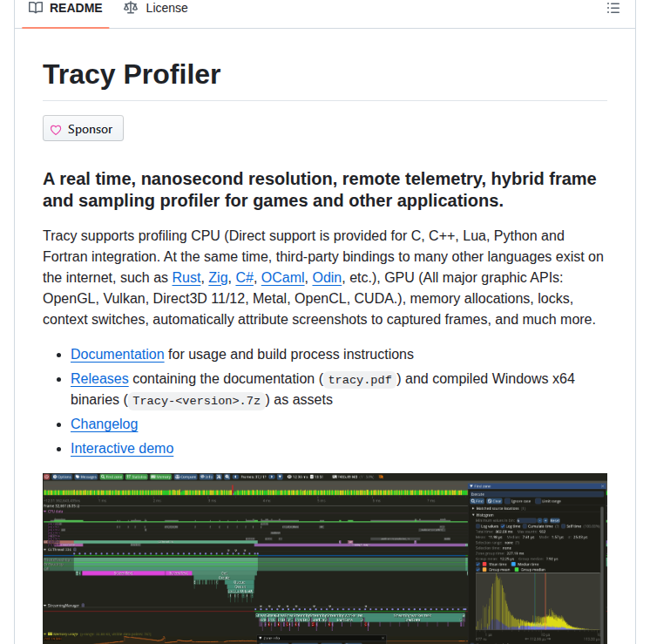Click Info icon in the profiler screenshot
Screen dimensions: 650x644
point(207,477)
